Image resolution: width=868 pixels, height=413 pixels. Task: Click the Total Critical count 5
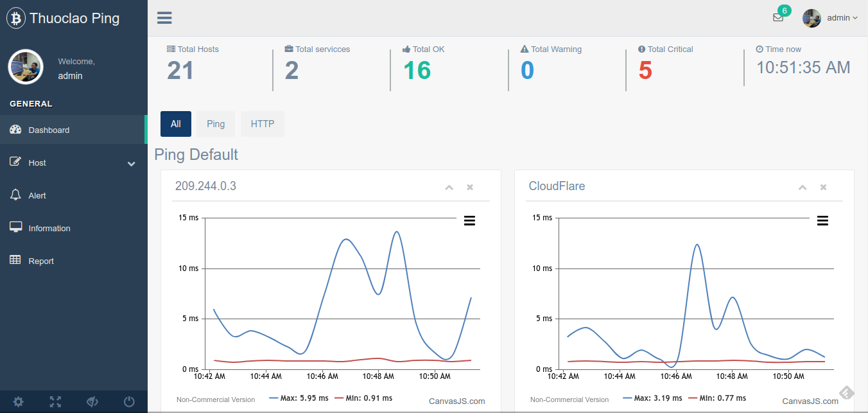(645, 70)
